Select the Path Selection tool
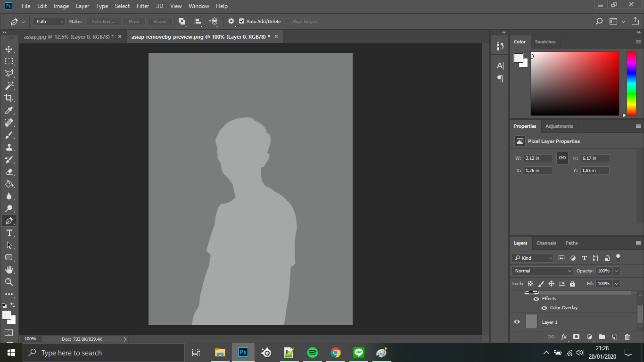 click(x=9, y=245)
